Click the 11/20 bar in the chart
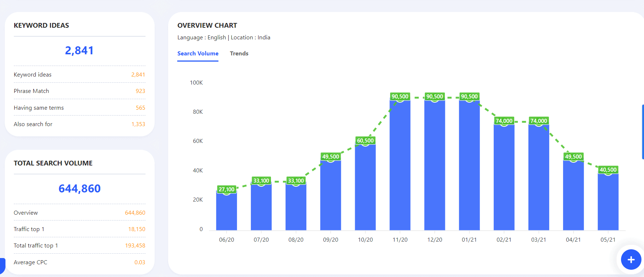The height and width of the screenshot is (277, 644). tap(400, 164)
